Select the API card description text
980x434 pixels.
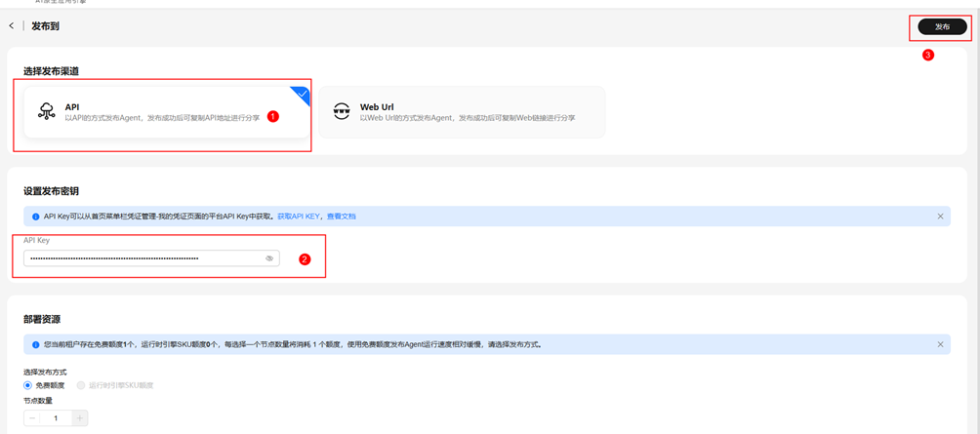tap(162, 118)
